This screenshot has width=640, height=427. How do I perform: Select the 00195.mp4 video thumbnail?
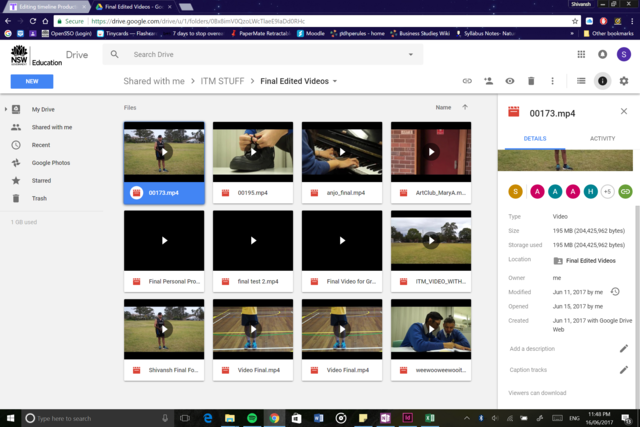(253, 152)
